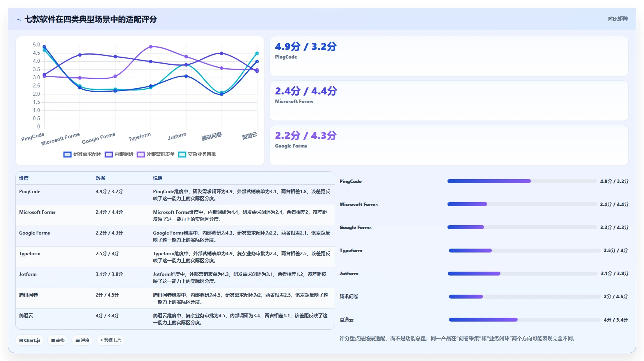Toggle the 外部营销表单 legend series
This screenshot has height=361, width=644.
pyautogui.click(x=156, y=154)
